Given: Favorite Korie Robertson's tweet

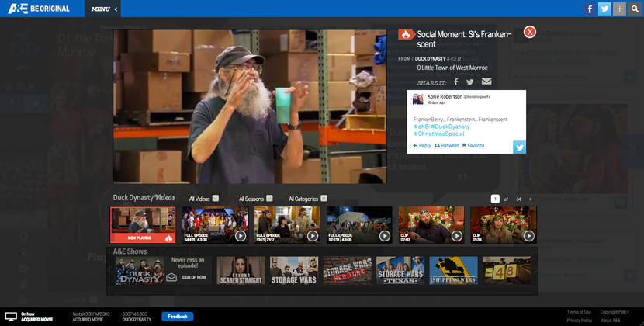Looking at the screenshot, I should pyautogui.click(x=473, y=145).
